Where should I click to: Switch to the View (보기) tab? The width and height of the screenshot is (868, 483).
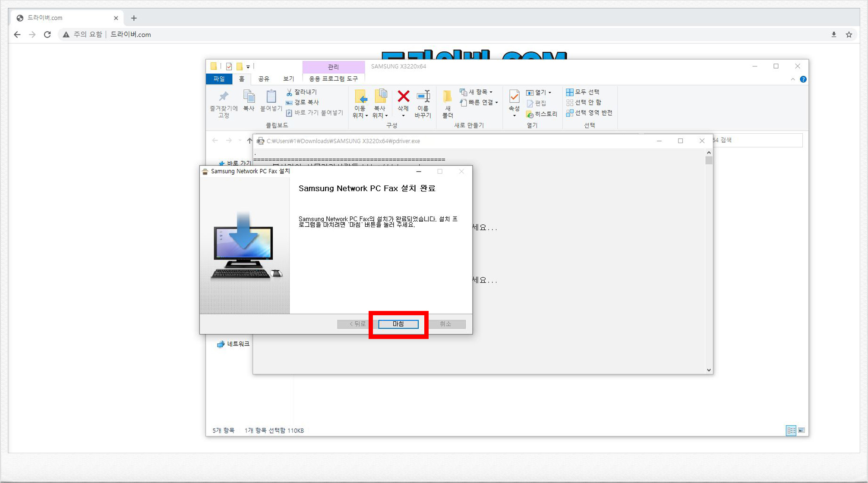coord(288,79)
